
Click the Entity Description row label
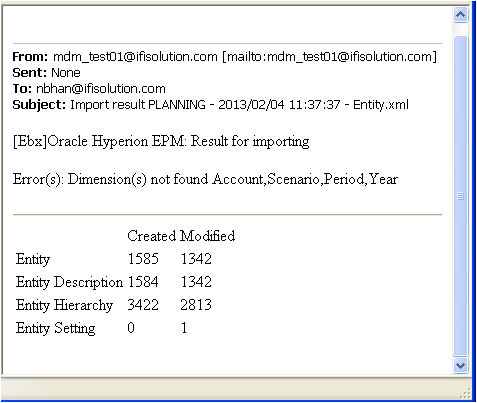click(x=69, y=282)
